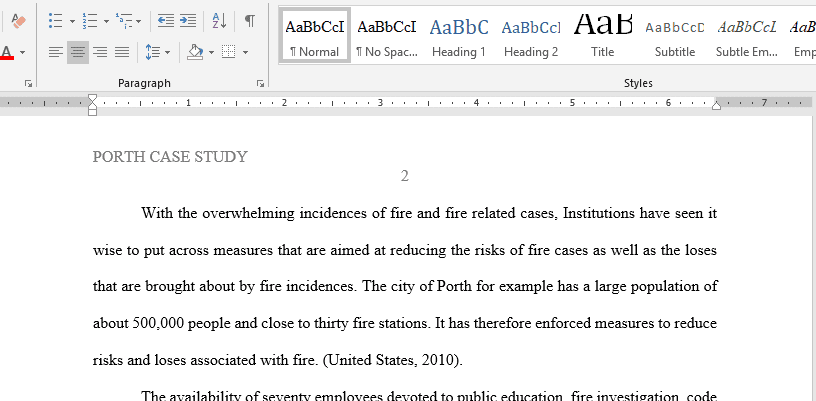816x401 pixels.
Task: Toggle justify text alignment
Action: coord(122,52)
